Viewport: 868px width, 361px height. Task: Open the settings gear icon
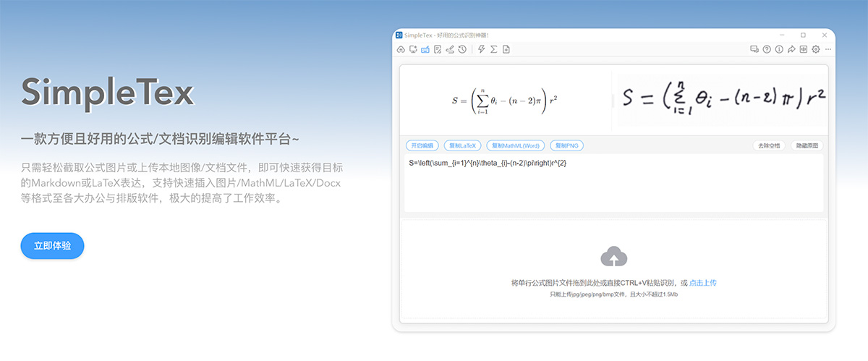(x=816, y=49)
